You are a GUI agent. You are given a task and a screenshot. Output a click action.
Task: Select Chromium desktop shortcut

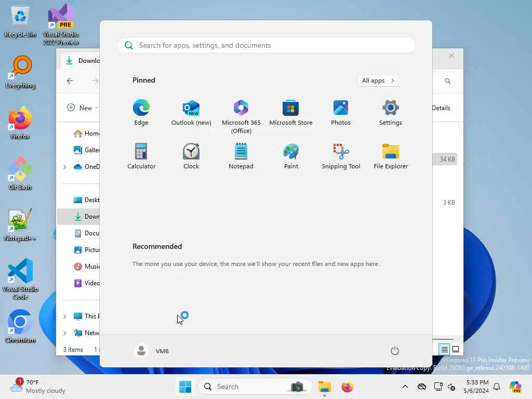[20, 326]
